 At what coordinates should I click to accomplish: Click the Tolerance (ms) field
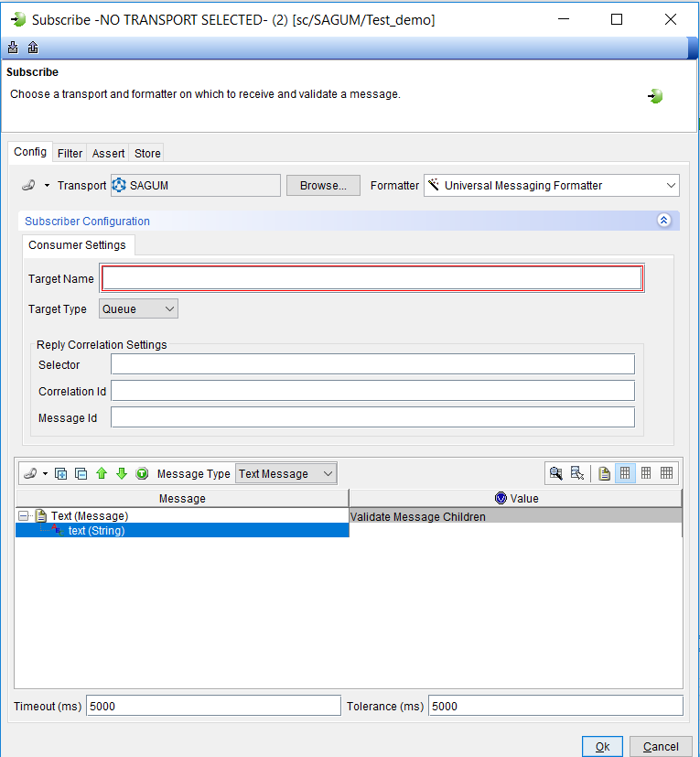tap(555, 706)
